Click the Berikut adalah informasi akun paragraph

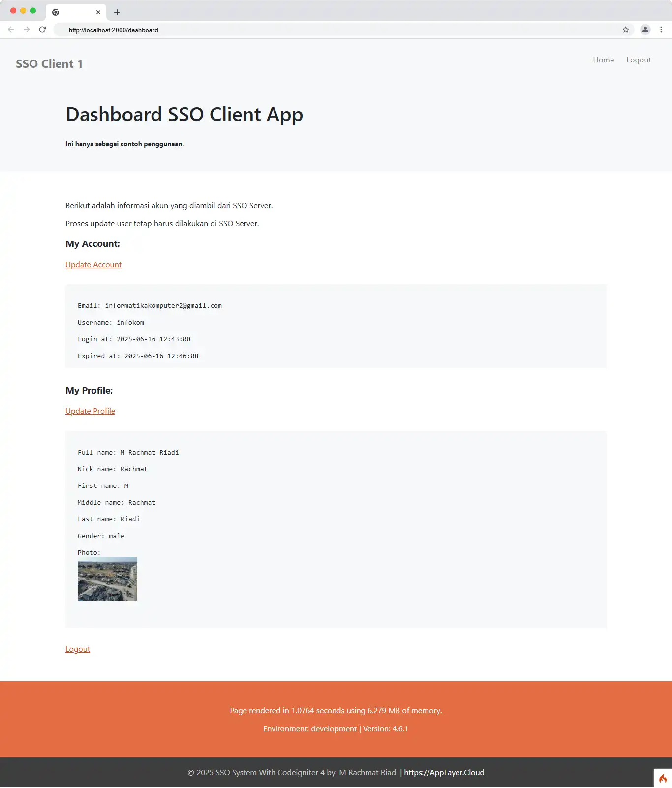coord(169,206)
